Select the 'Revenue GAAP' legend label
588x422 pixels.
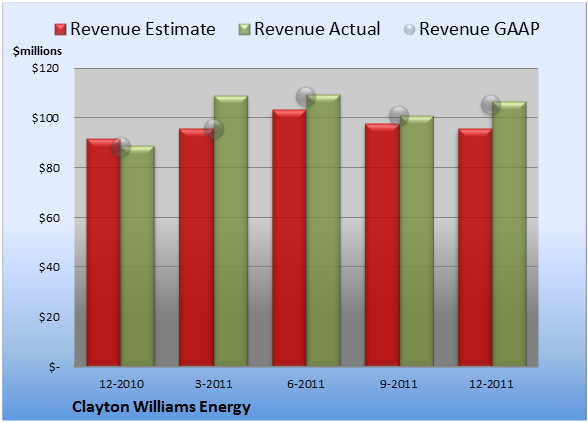coord(479,29)
